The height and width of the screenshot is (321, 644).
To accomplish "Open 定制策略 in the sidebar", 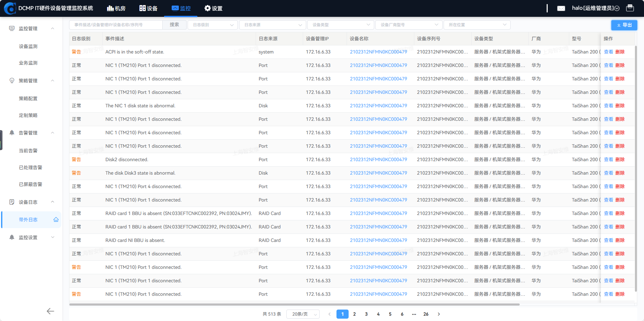I will tap(28, 115).
